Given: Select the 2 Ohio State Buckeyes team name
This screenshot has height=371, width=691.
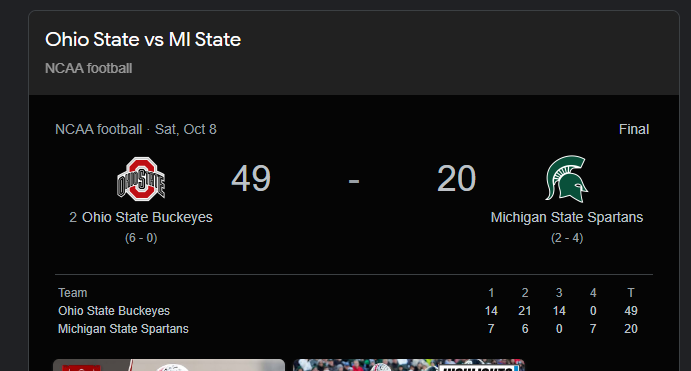Looking at the screenshot, I should click(141, 217).
